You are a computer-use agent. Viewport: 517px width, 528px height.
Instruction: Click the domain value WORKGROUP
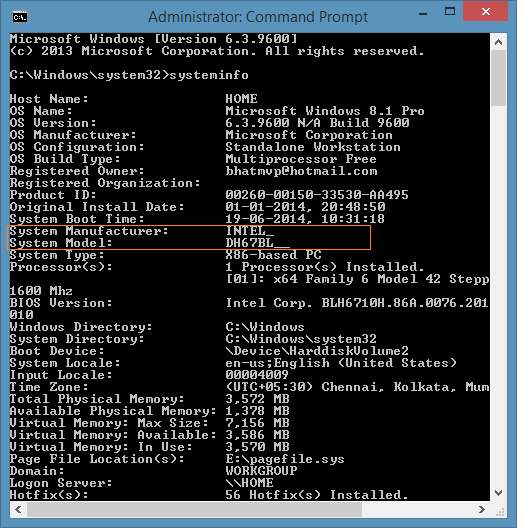point(261,471)
